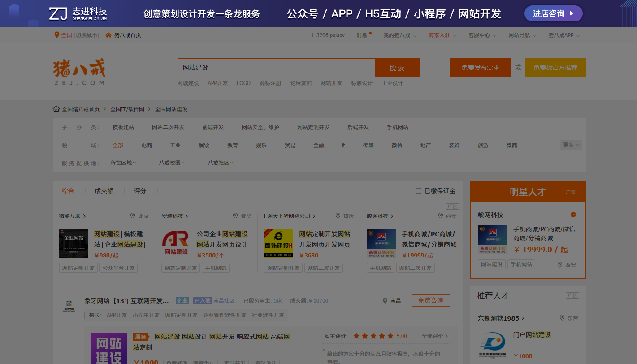Screen dimensions: 637x364
Task: Click the 网站建设 search input field
Action: (277, 68)
